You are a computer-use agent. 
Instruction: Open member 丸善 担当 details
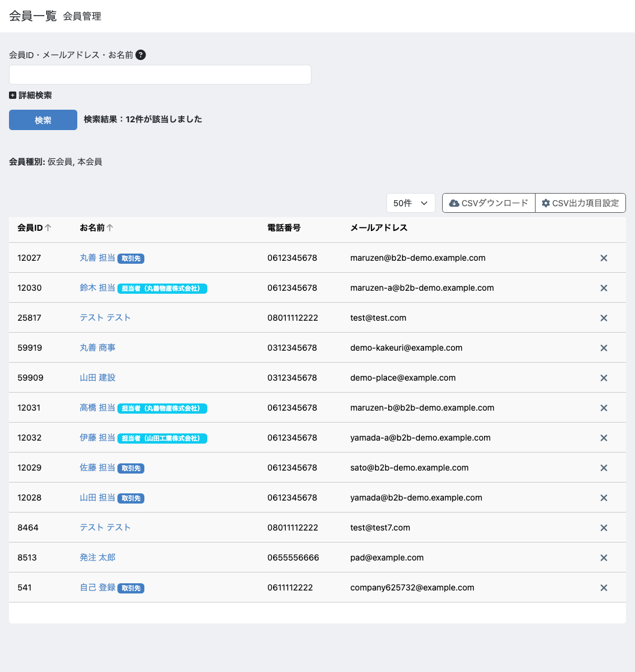98,258
